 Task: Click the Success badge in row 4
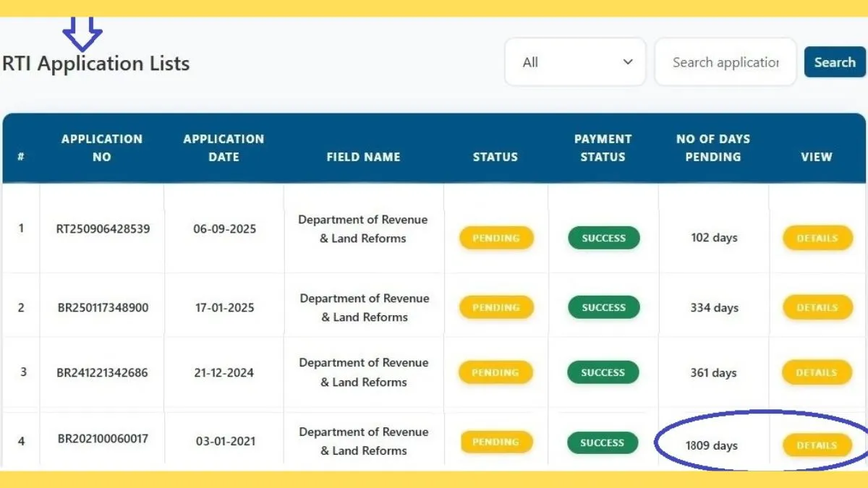[x=602, y=442]
